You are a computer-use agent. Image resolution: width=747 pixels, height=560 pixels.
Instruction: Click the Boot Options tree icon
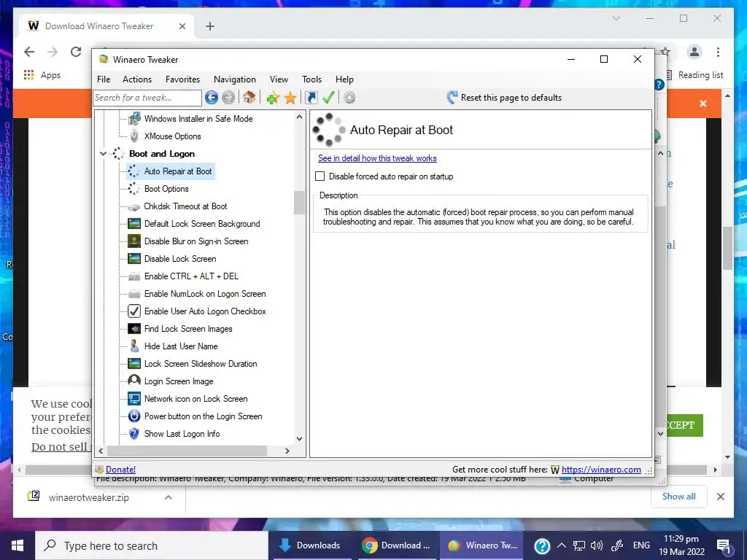coord(134,189)
